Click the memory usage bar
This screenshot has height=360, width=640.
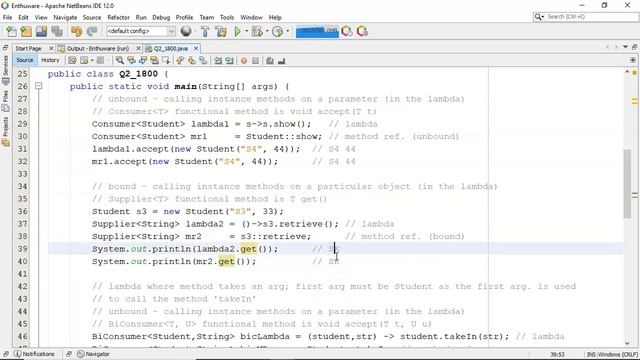pyautogui.click(x=317, y=31)
